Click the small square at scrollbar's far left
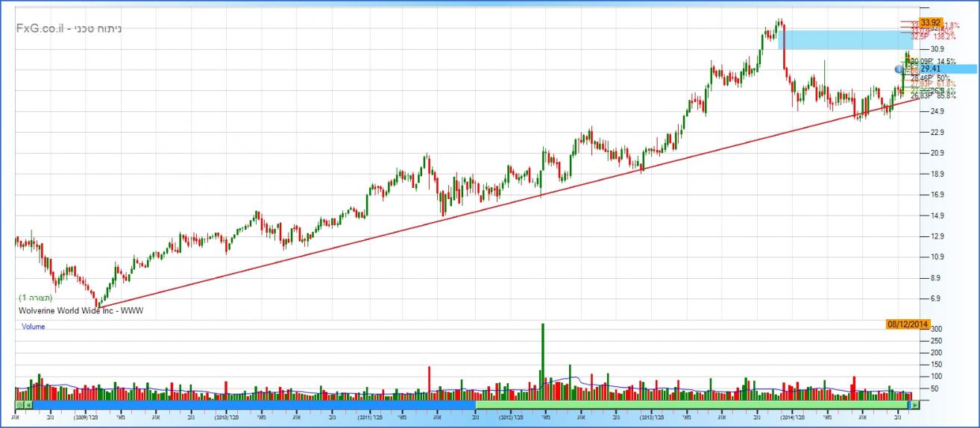This screenshot has width=980, height=428. point(19,405)
